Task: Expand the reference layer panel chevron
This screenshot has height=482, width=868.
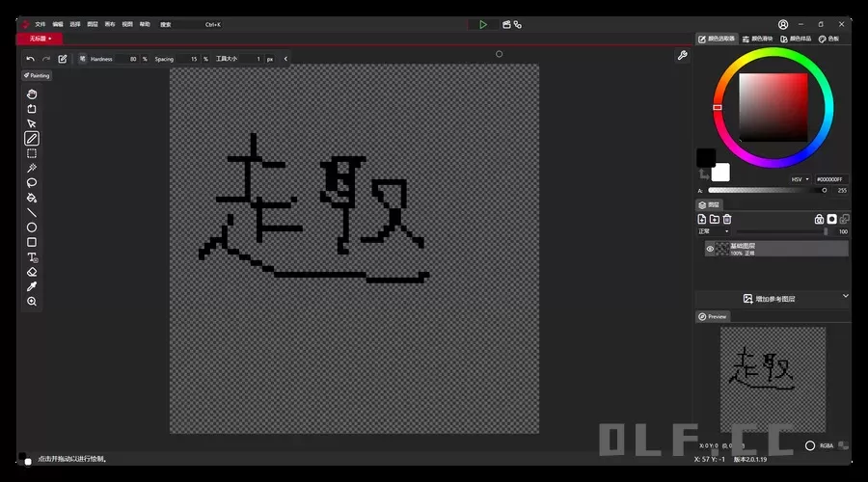Action: coord(845,296)
